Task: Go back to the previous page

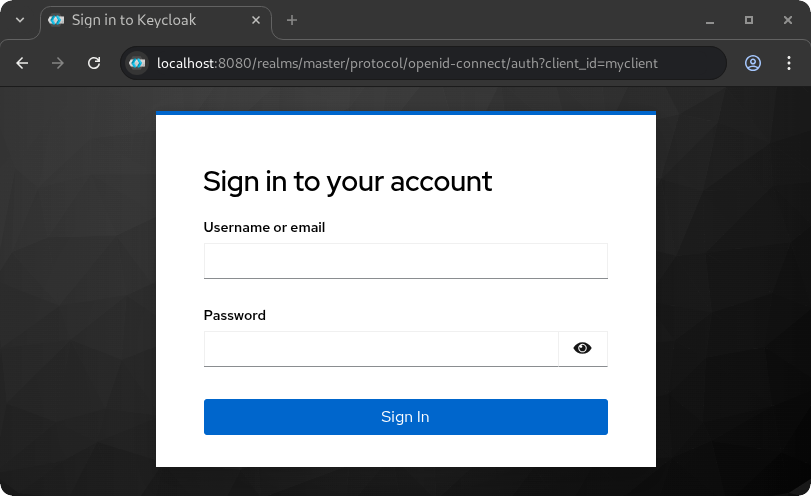Action: (22, 63)
